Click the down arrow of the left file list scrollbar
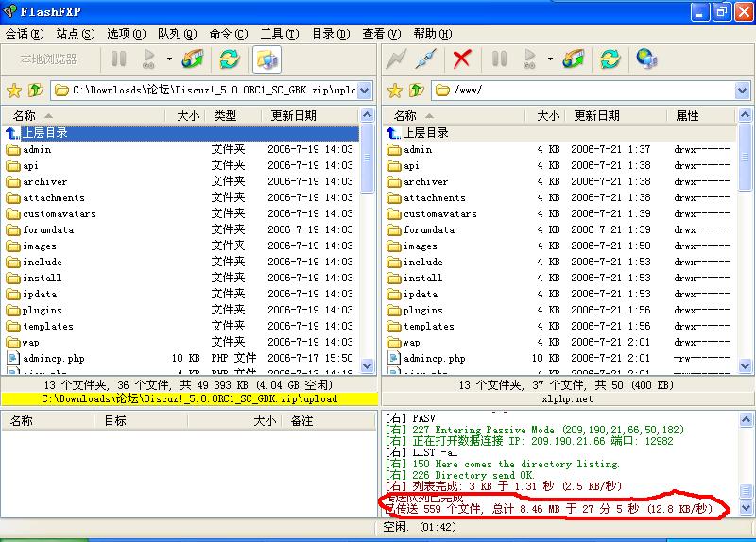Screen dimensions: 756x542 (367, 366)
